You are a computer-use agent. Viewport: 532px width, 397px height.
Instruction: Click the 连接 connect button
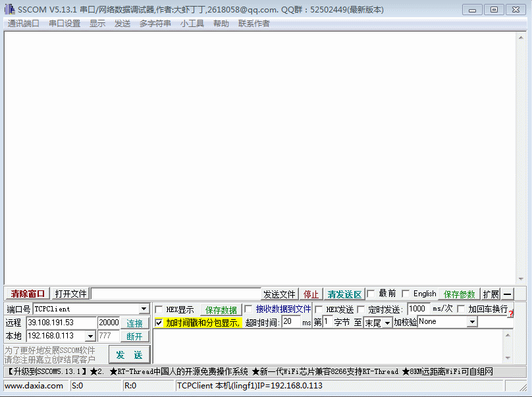(x=135, y=323)
